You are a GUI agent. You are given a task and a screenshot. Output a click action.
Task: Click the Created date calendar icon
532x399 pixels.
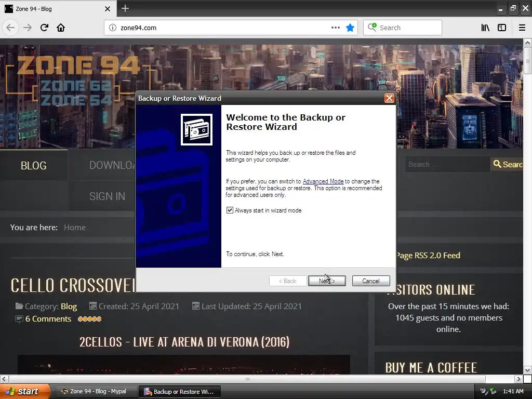[92, 306]
